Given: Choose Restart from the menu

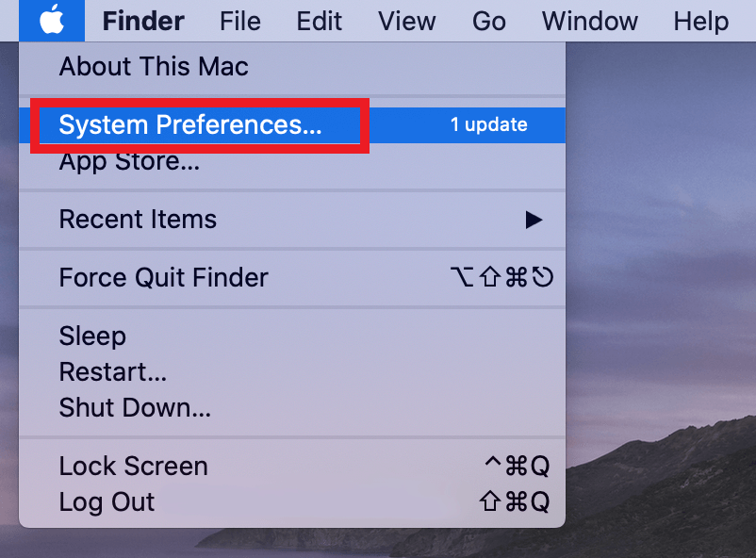Looking at the screenshot, I should pos(112,371).
